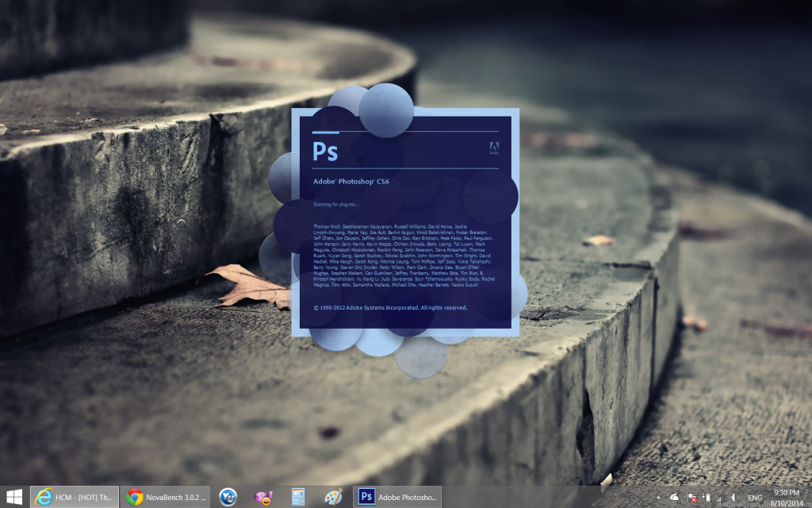Open the OneDrive cloud tray icon
812x508 pixels.
point(674,498)
